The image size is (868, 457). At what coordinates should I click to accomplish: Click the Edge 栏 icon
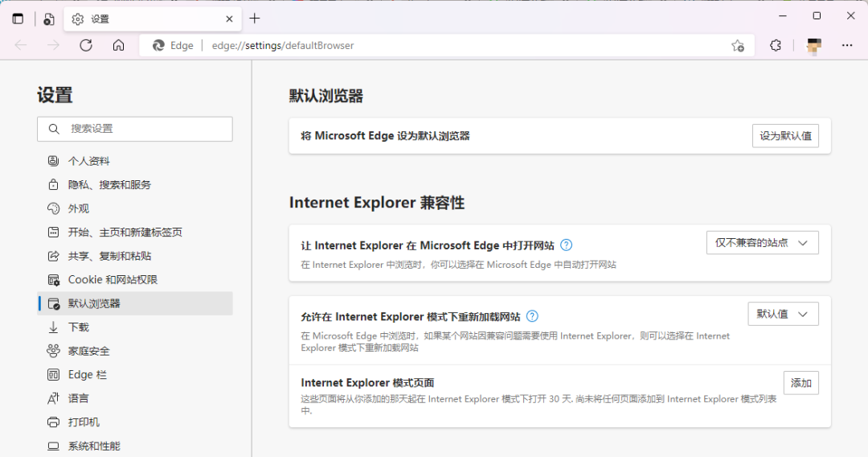[x=53, y=375]
